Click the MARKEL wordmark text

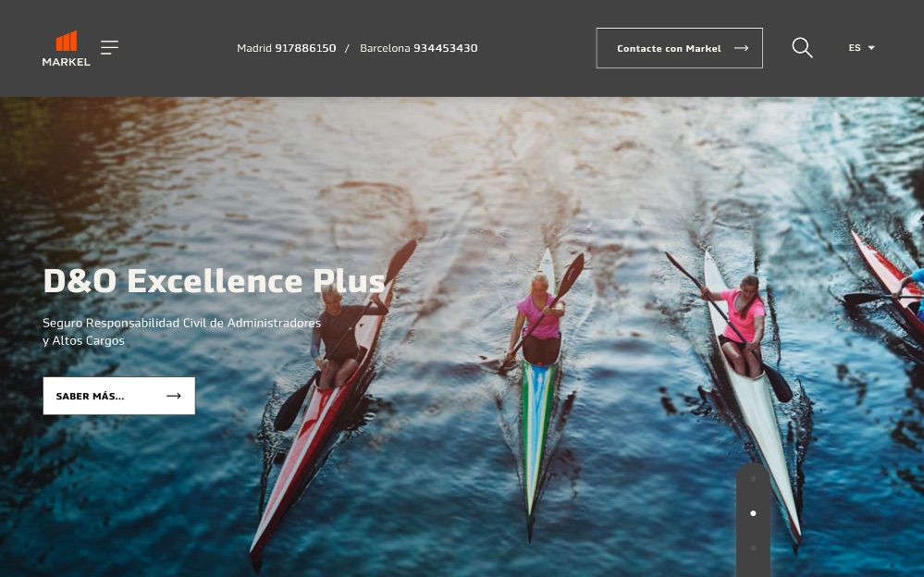(x=66, y=62)
